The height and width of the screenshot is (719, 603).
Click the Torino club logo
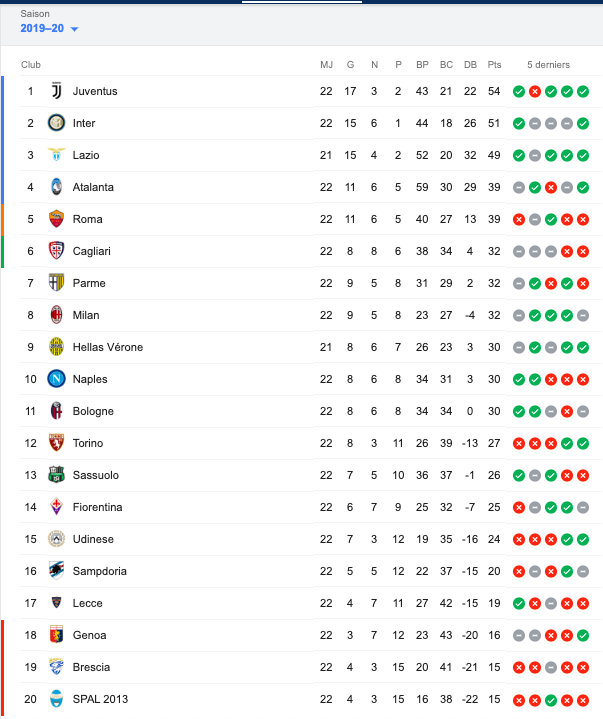(x=56, y=443)
